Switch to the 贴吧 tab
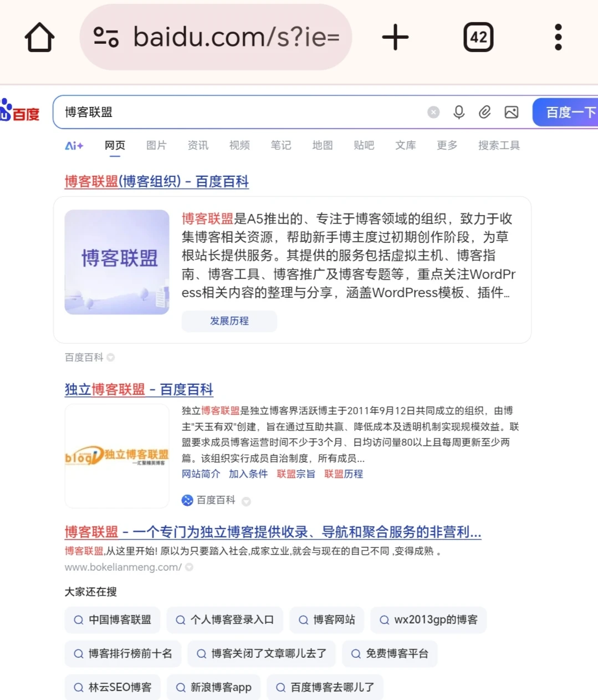The width and height of the screenshot is (598, 700). point(364,145)
